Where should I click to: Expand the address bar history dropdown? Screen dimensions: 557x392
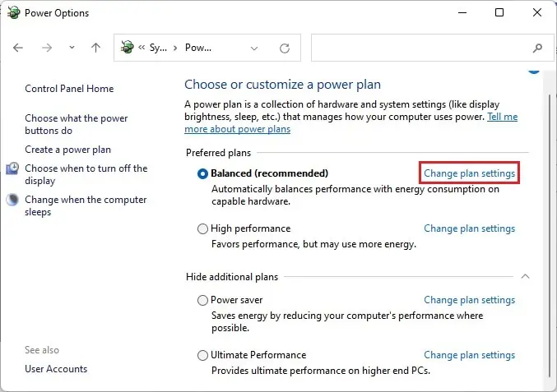point(254,48)
